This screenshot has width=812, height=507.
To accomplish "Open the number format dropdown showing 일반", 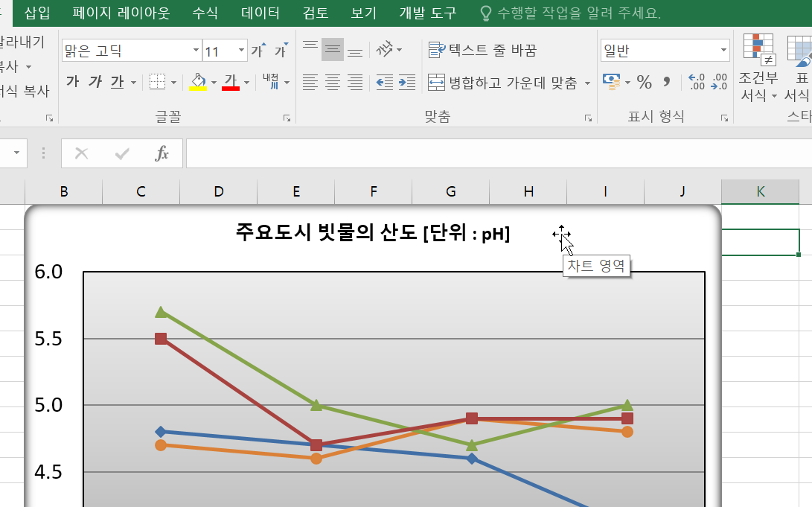I will tap(723, 51).
